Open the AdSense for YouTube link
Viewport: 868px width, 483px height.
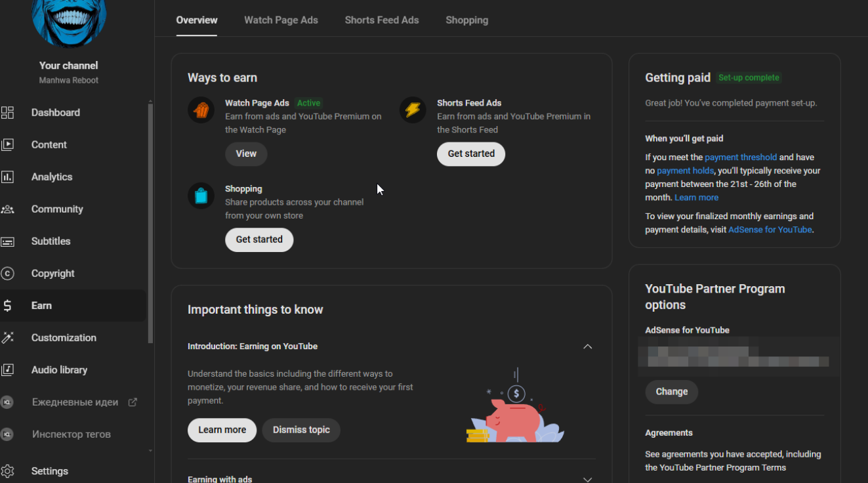[770, 230]
